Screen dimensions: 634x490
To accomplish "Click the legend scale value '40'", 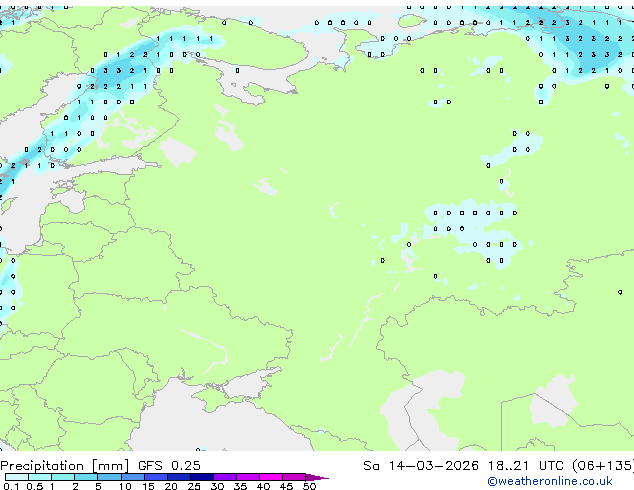I will (263, 486).
